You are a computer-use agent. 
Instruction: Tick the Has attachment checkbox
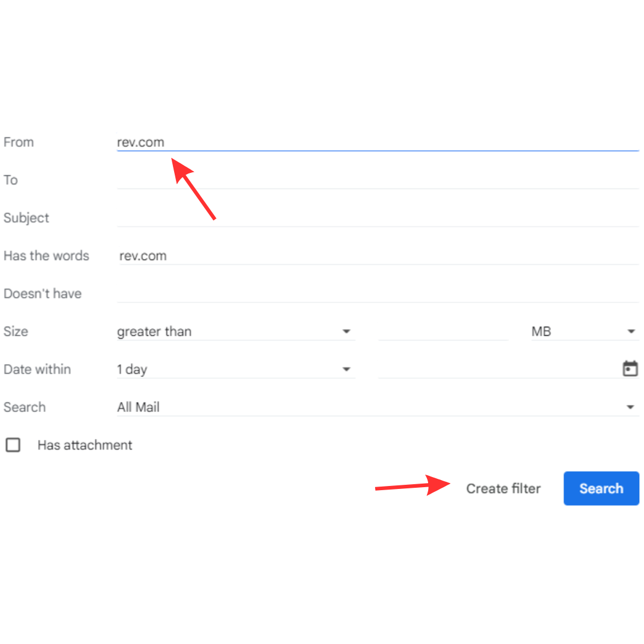coord(13,445)
